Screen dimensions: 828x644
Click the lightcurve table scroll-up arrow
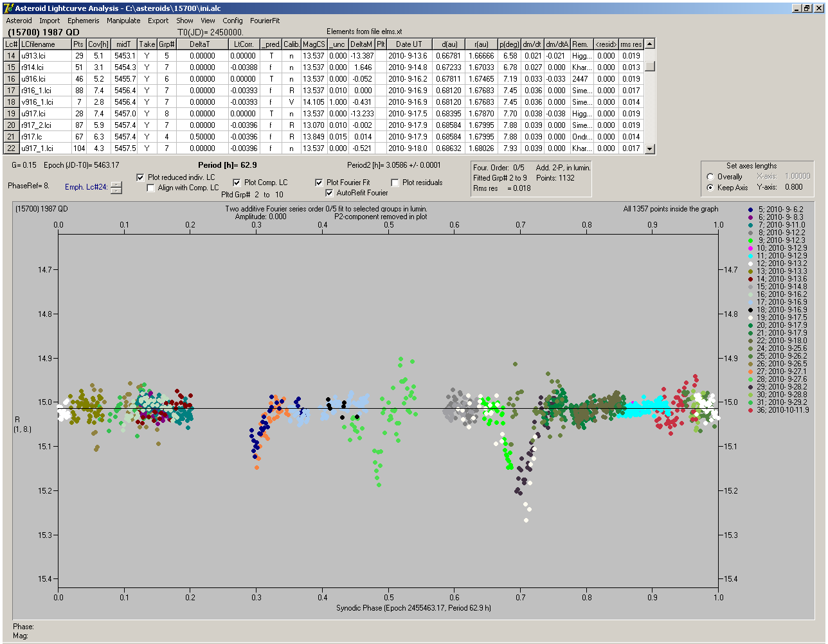650,44
